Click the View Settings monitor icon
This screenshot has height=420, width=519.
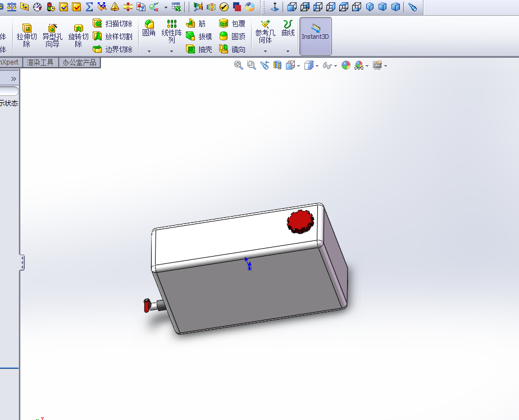[x=377, y=65]
